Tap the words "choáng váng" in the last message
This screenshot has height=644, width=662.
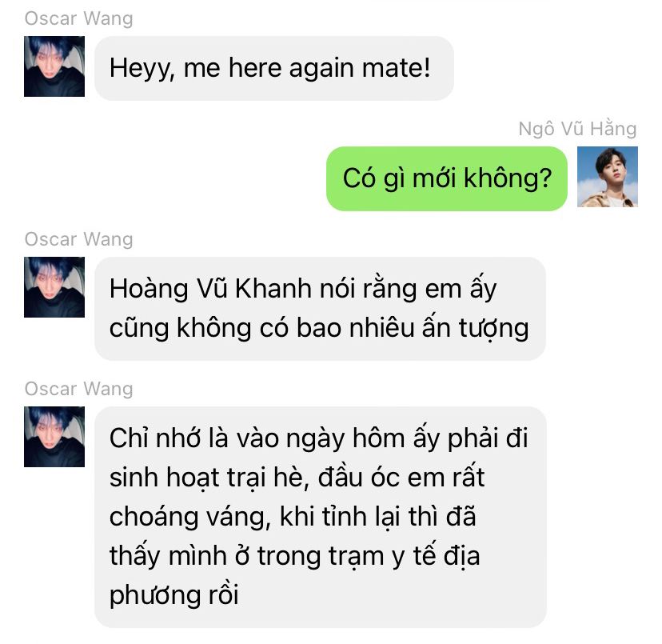[190, 518]
